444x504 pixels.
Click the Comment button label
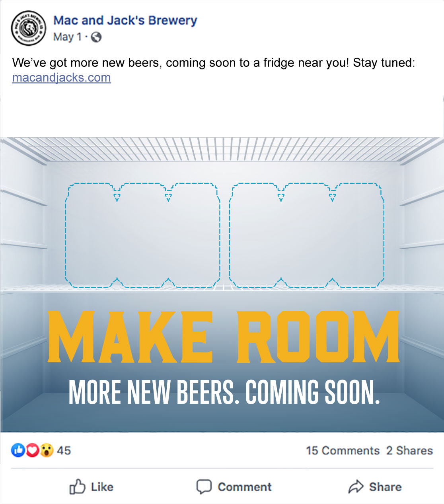tap(245, 487)
